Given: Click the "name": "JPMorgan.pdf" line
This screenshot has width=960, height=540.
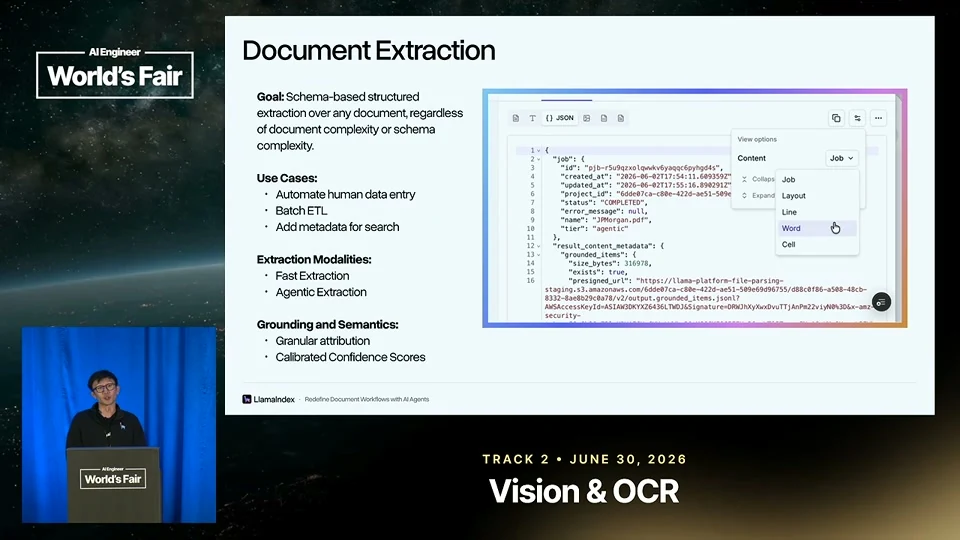Looking at the screenshot, I should pyautogui.click(x=606, y=220).
